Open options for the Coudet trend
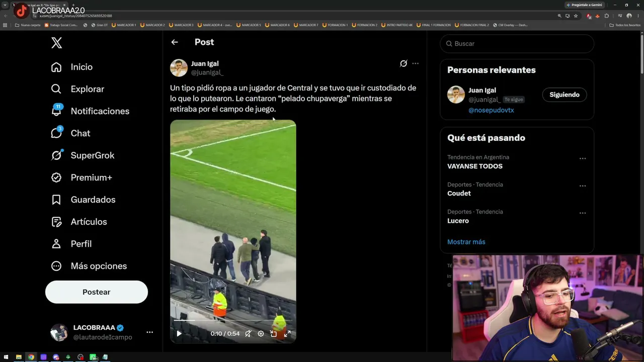Viewport: 644px width, 362px height. click(583, 186)
